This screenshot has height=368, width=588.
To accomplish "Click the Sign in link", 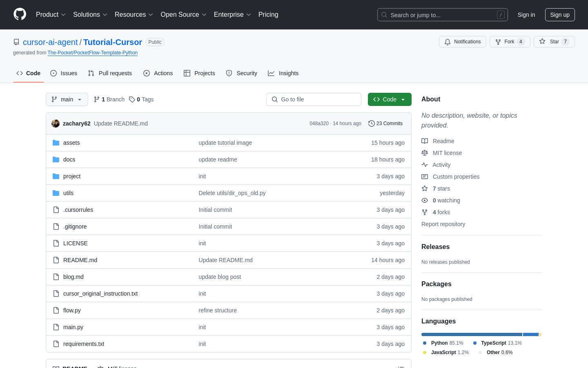I will click(526, 15).
